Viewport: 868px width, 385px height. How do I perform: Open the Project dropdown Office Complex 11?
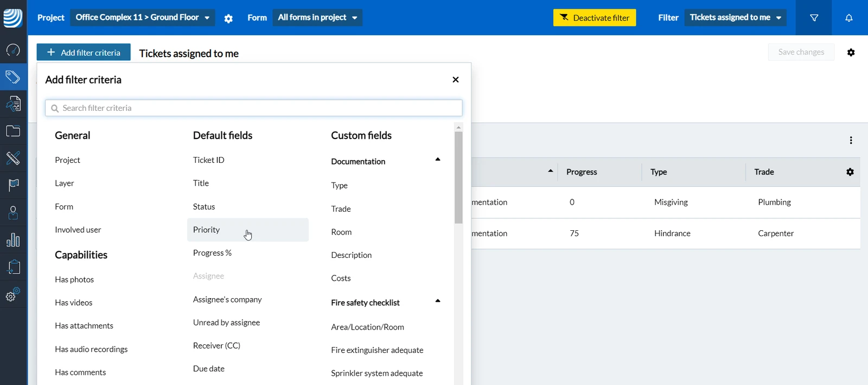(143, 17)
